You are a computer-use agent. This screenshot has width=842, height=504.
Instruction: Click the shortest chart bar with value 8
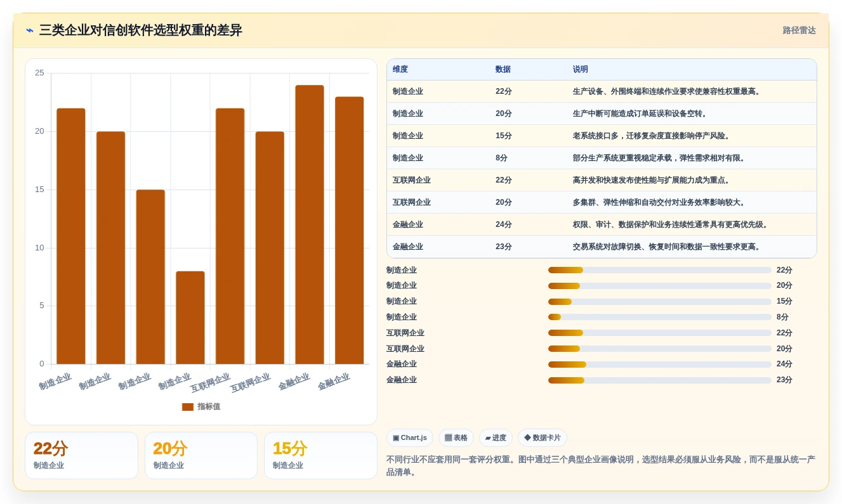pos(190,318)
